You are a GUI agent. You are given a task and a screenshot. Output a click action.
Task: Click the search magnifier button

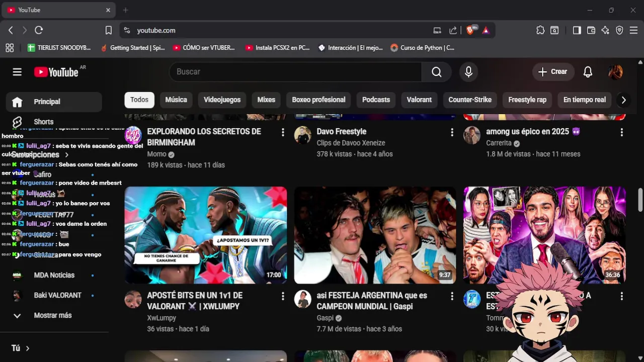(437, 72)
